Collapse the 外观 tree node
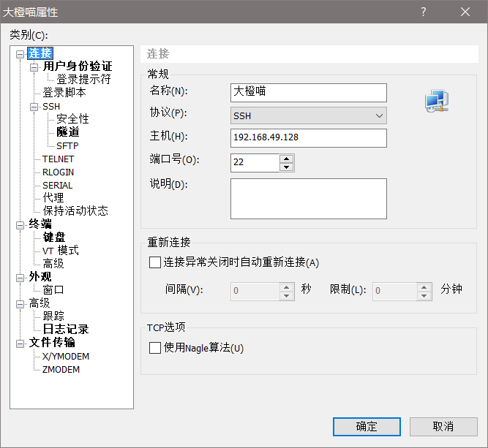The image size is (488, 448). tap(20, 278)
